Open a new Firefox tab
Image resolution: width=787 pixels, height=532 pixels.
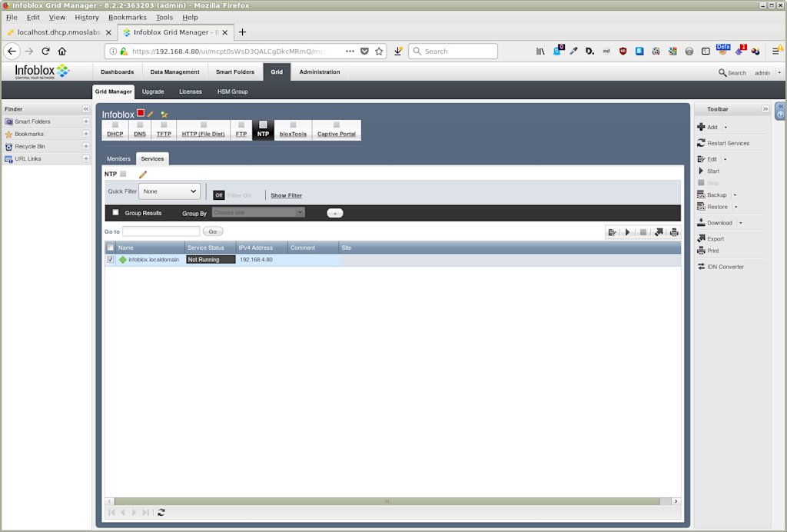(x=242, y=32)
